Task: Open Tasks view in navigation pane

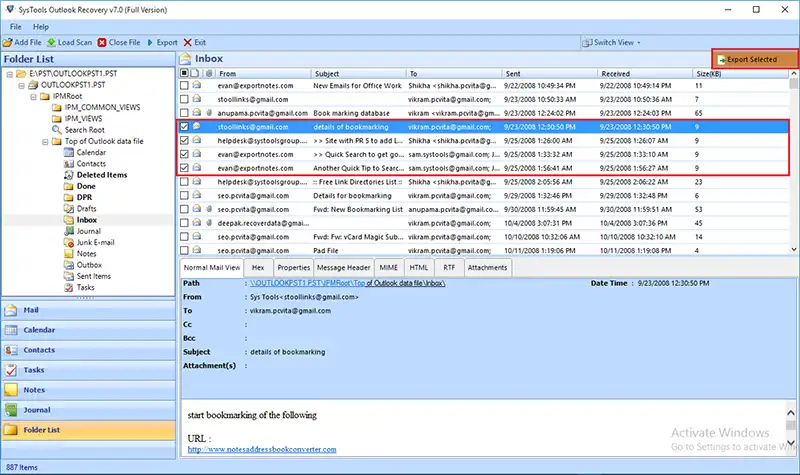Action: pyautogui.click(x=88, y=370)
